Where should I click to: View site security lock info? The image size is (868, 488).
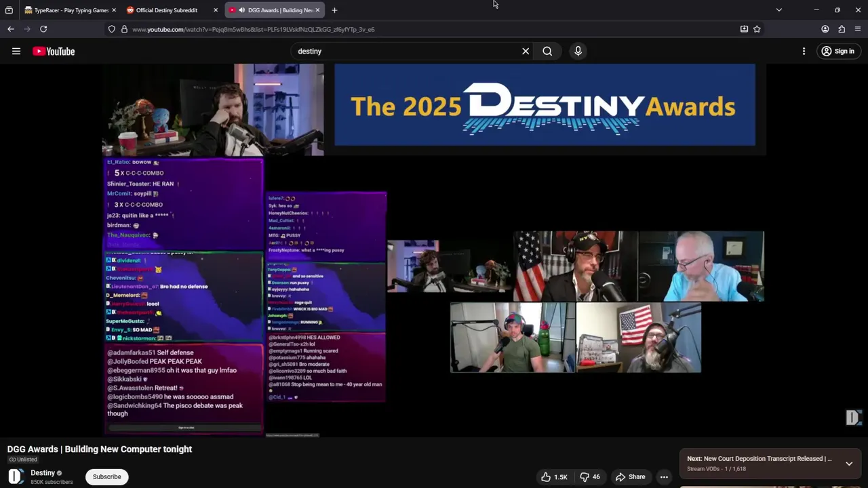124,29
